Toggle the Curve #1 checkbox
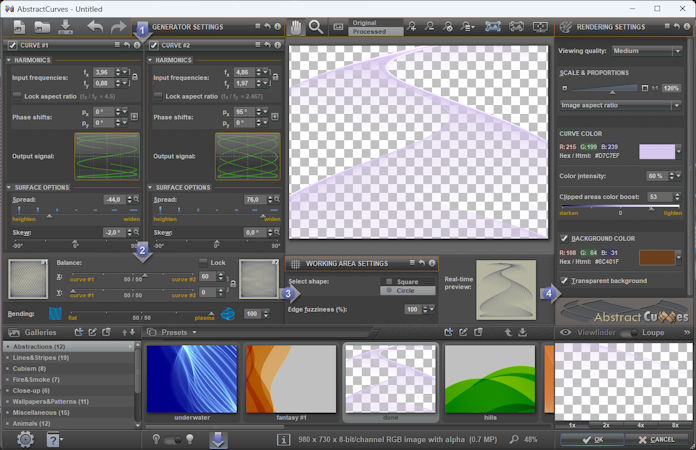 tap(11, 45)
